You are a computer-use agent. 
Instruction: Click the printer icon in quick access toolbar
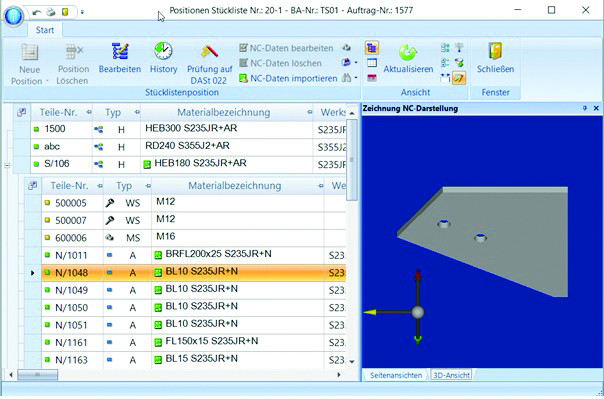(51, 12)
